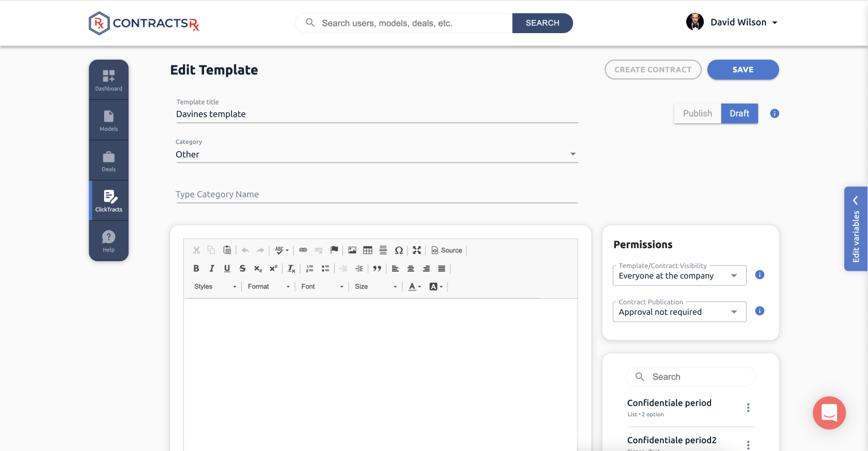The width and height of the screenshot is (868, 451).
Task: Open options menu for Confidentiale period2
Action: (748, 445)
